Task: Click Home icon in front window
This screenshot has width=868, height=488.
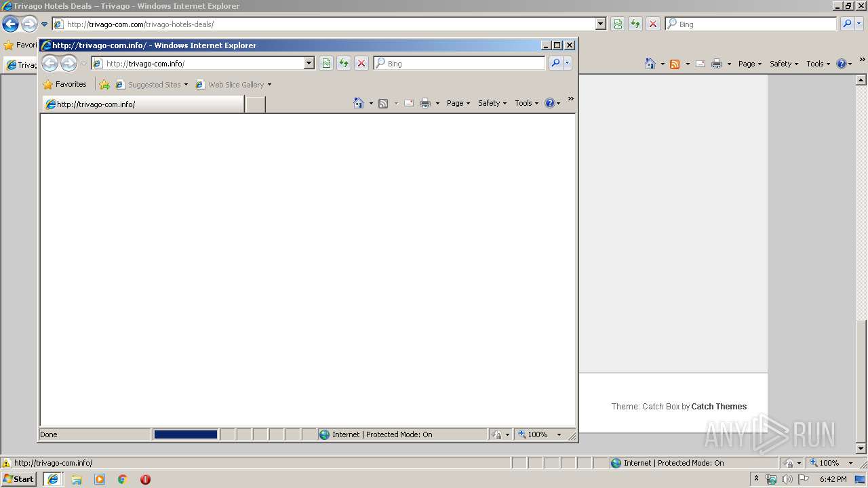Action: (359, 103)
